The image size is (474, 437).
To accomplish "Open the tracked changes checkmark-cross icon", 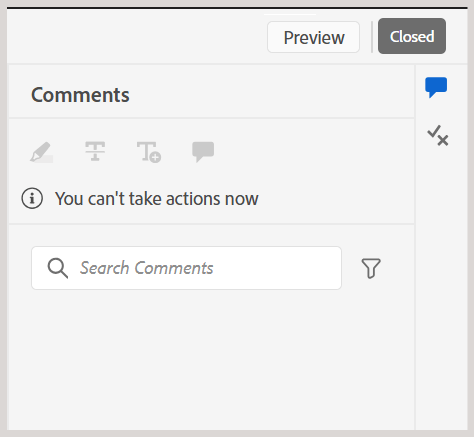I will [438, 136].
